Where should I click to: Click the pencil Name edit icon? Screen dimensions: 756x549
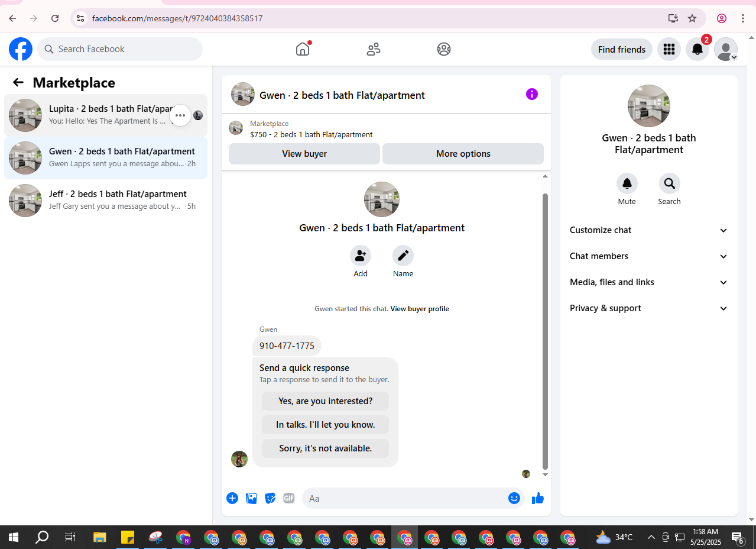[403, 256]
